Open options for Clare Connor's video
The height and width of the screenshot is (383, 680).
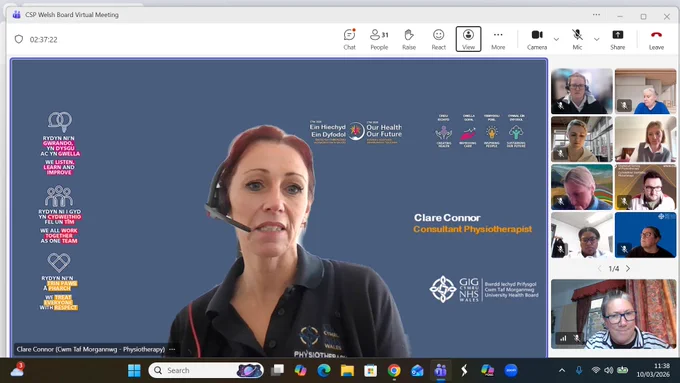click(x=172, y=349)
